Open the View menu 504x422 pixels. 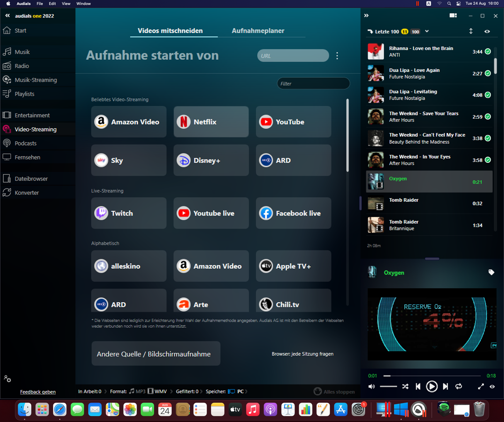[x=66, y=4]
